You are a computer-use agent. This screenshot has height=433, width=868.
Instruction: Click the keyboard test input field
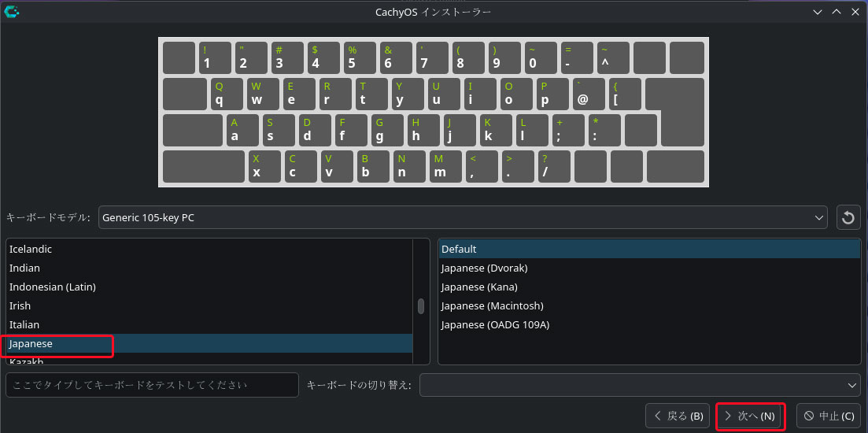point(152,385)
